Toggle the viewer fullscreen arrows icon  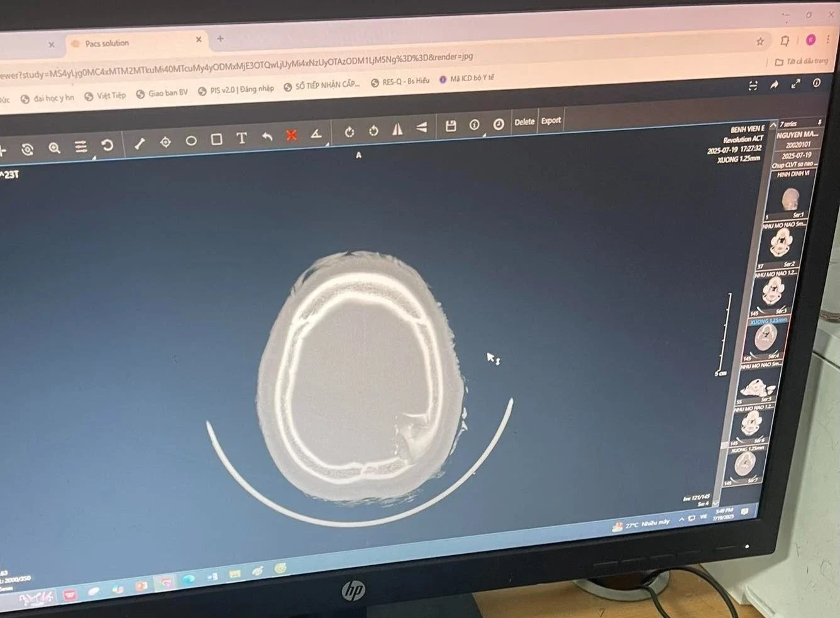click(x=795, y=84)
